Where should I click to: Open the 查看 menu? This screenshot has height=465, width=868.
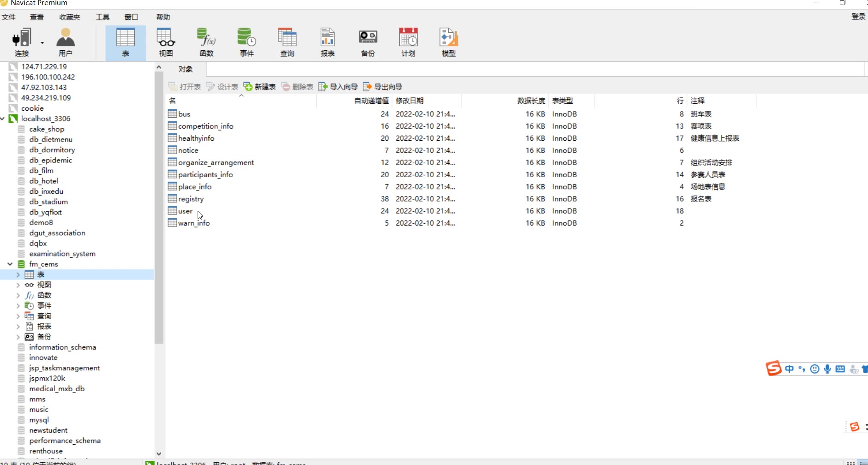[x=37, y=17]
